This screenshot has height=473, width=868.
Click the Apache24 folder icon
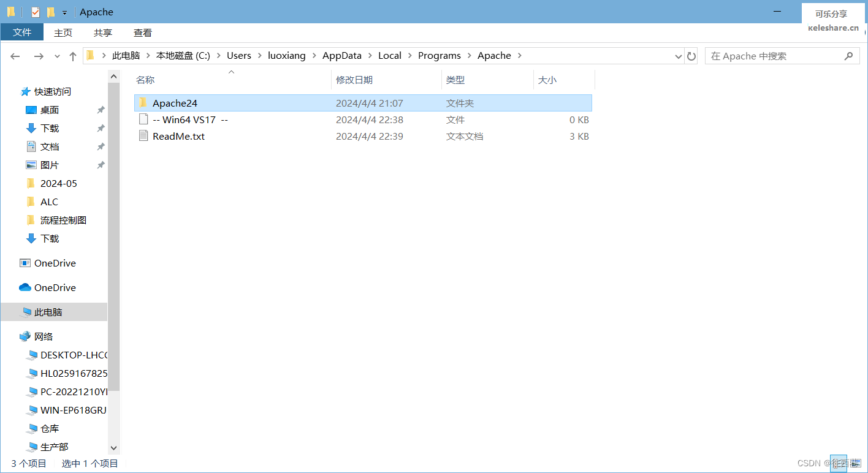[143, 102]
